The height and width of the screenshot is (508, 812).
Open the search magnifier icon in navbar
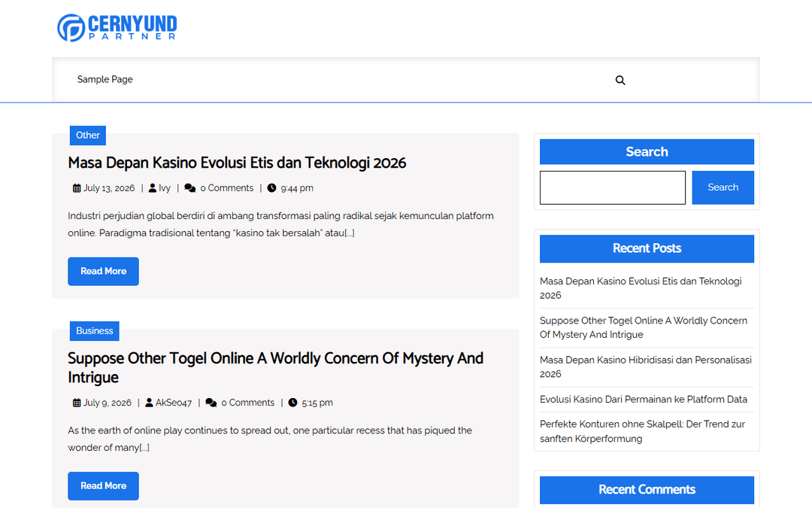[620, 81]
